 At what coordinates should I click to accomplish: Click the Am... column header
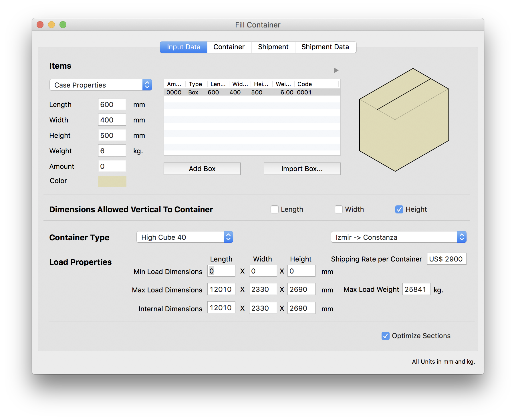[175, 84]
